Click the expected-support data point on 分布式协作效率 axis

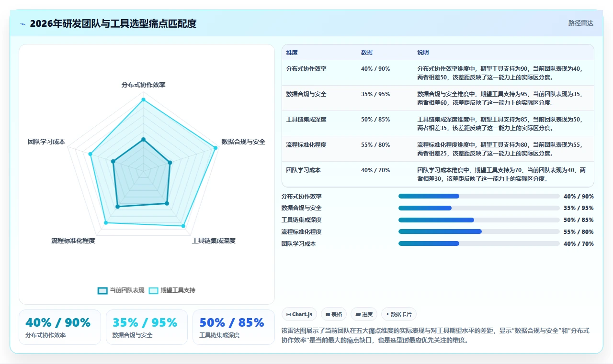[x=143, y=99]
